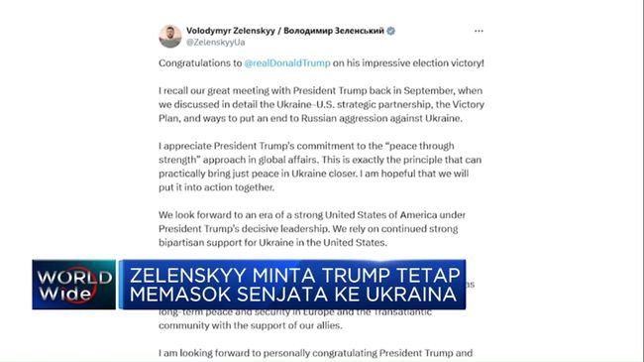This screenshot has height=362, width=644.
Task: Click the Cyrillic name Володимир Зеленський
Action: 334,31
